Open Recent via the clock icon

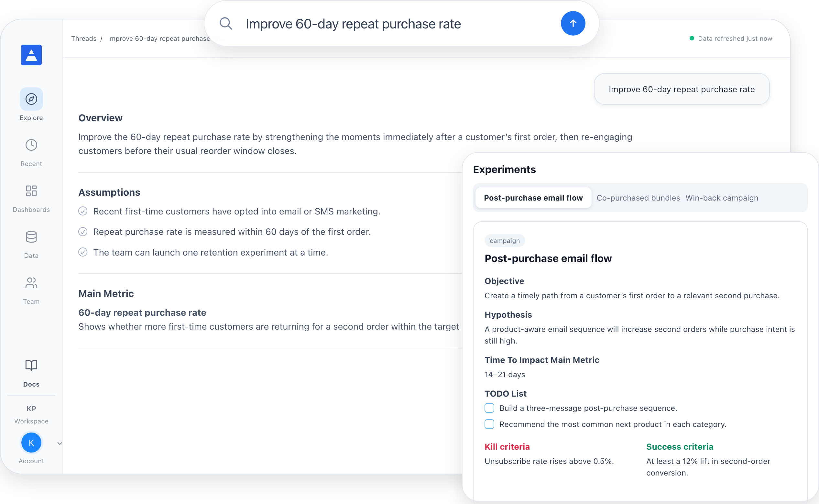tap(31, 145)
